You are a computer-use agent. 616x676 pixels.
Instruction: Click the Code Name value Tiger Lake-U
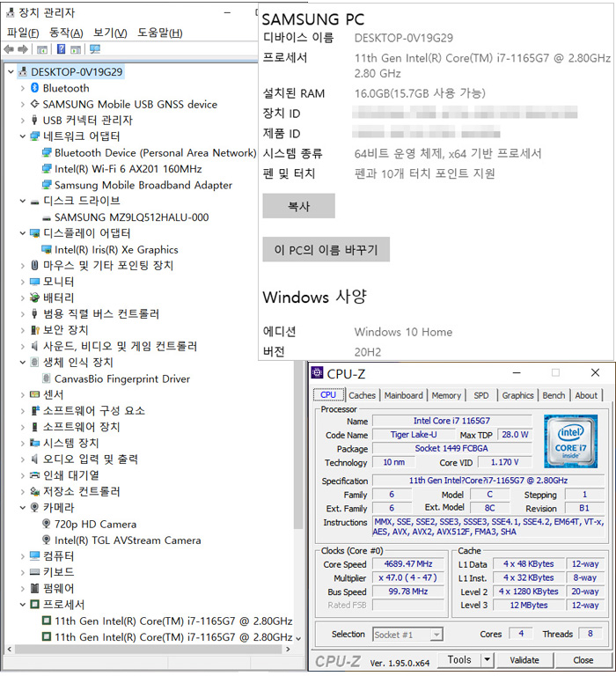[413, 435]
